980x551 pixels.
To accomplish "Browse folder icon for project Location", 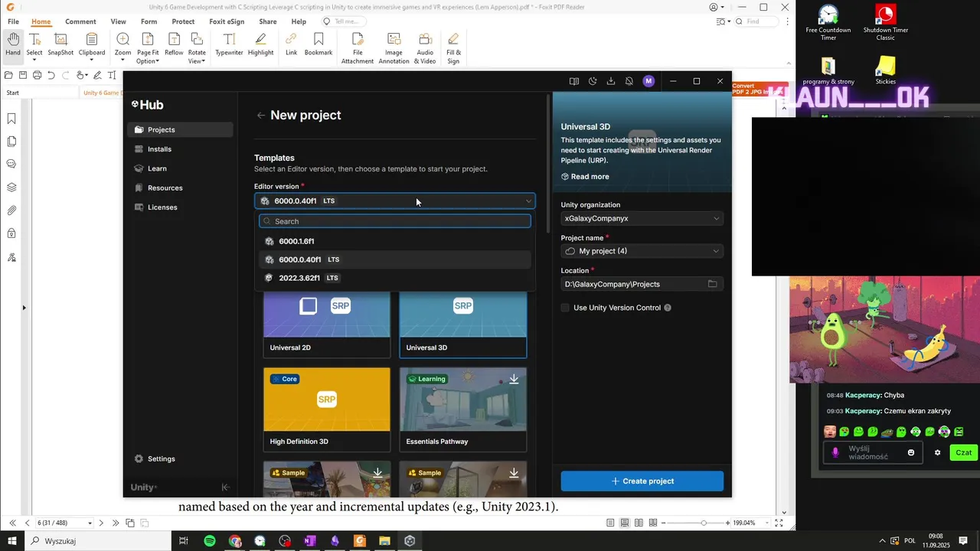I will (712, 284).
